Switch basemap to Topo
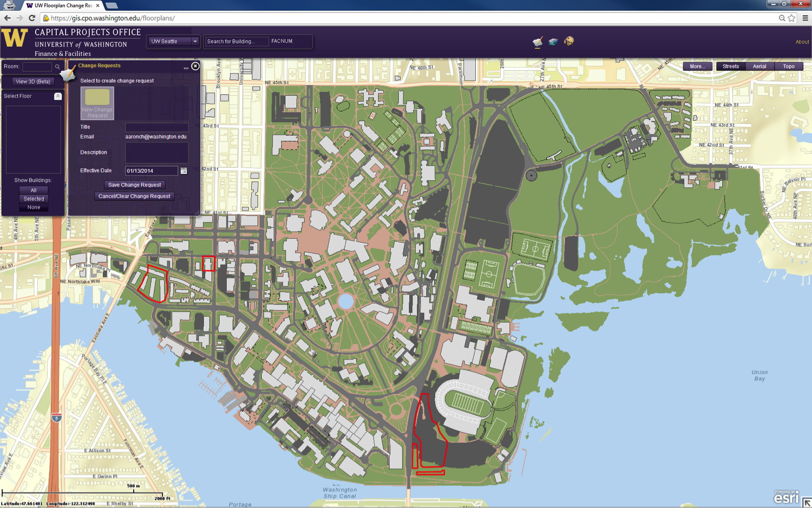This screenshot has height=508, width=812. (789, 66)
